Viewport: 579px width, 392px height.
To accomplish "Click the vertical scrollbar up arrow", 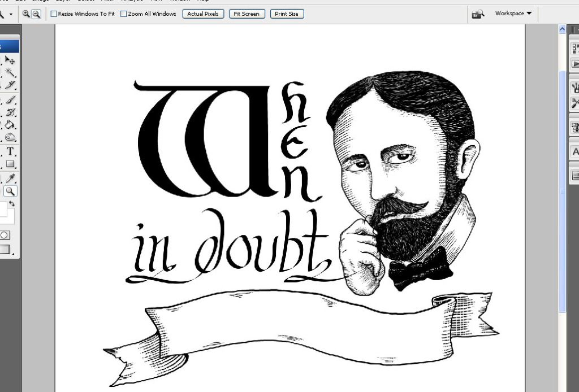I will point(563,29).
